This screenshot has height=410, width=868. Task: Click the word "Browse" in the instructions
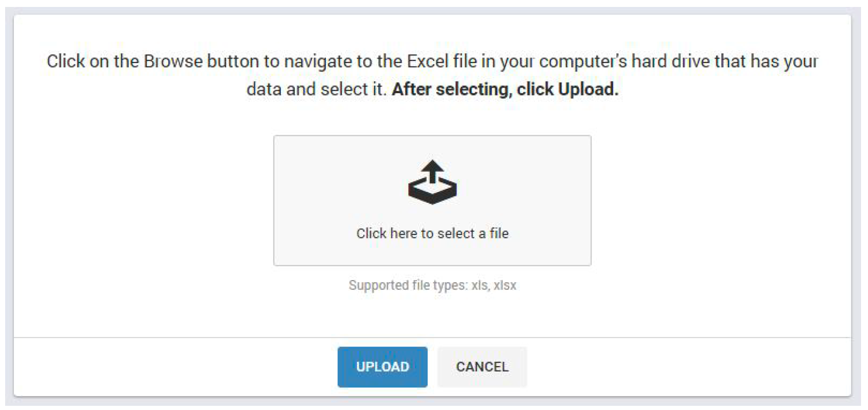(x=173, y=61)
